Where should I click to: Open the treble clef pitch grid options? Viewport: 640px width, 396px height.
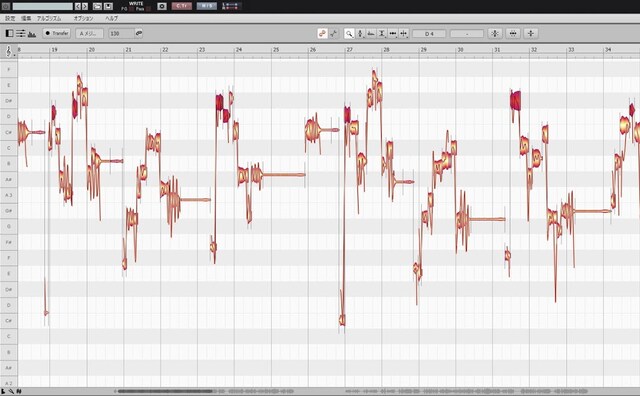(x=9, y=51)
